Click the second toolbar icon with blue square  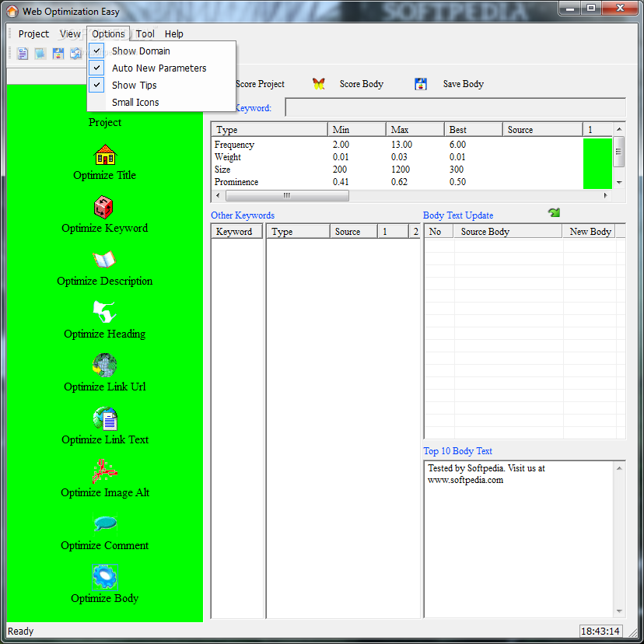[x=40, y=54]
